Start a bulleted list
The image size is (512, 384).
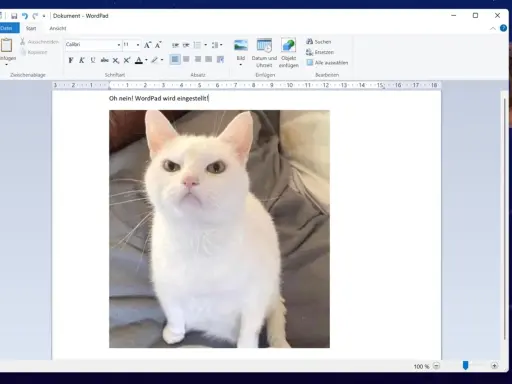(197, 45)
